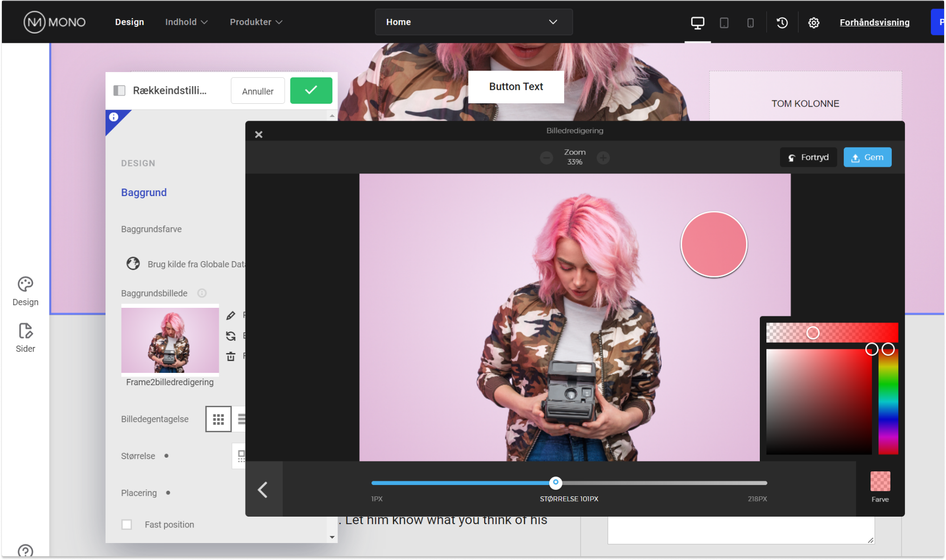The image size is (946, 560).
Task: Switch to mobile view icon
Action: (x=750, y=23)
